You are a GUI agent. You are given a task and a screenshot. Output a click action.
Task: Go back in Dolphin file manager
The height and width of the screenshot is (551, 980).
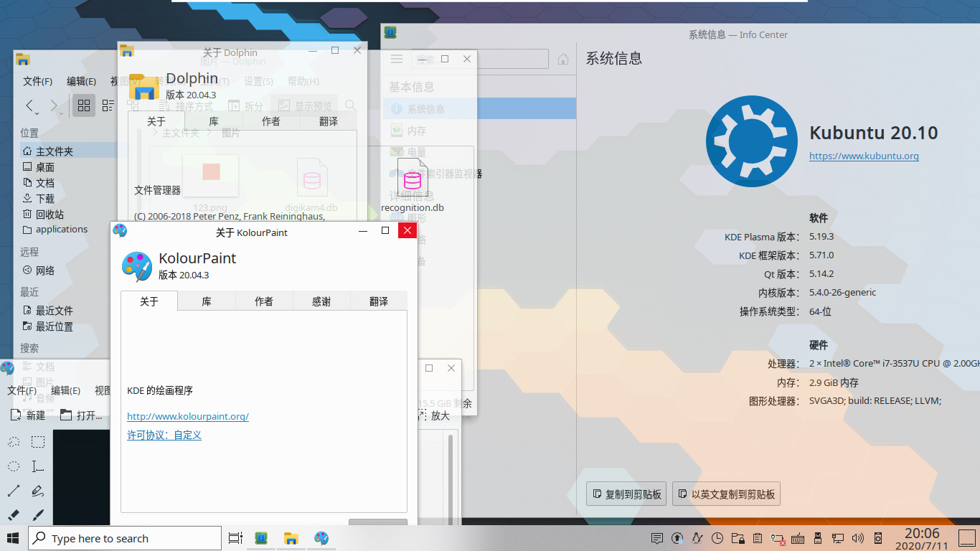click(30, 106)
